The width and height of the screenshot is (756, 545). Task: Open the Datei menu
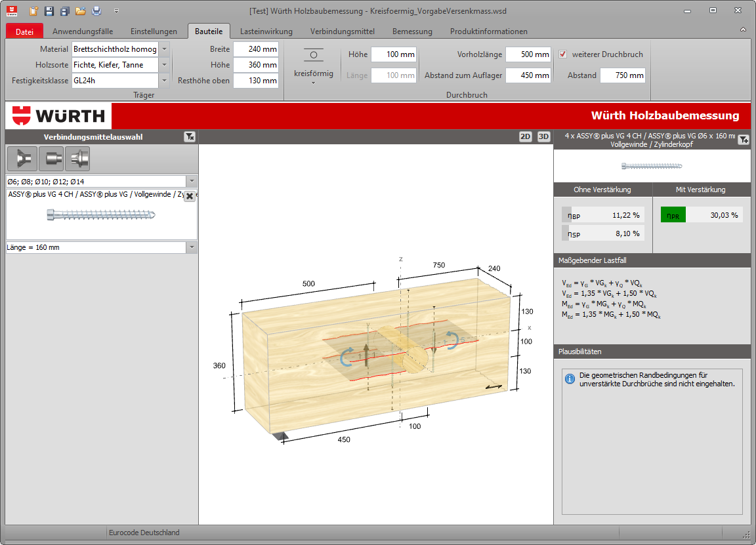coord(24,31)
